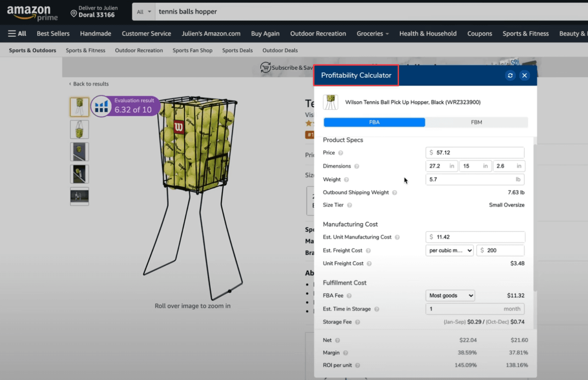Open Outdoor Deals
Screen dimensions: 588x380
click(x=280, y=50)
